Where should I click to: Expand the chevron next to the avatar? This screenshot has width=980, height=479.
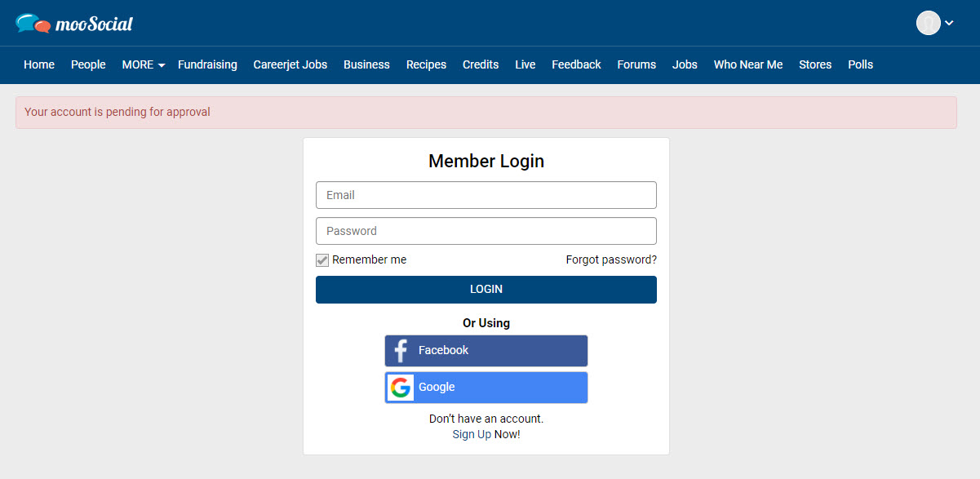pos(949,23)
